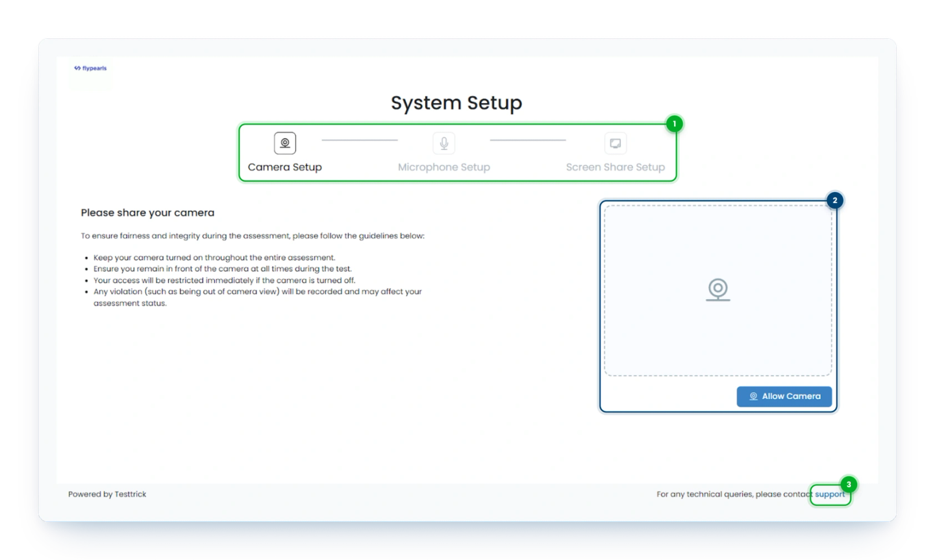Select the Screen Share Setup step label

pyautogui.click(x=615, y=167)
